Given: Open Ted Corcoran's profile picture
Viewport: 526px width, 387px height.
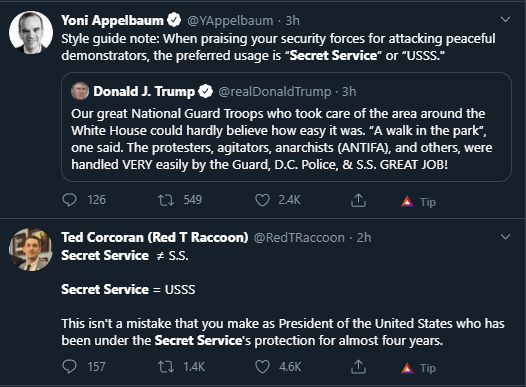Looking at the screenshot, I should (x=31, y=250).
